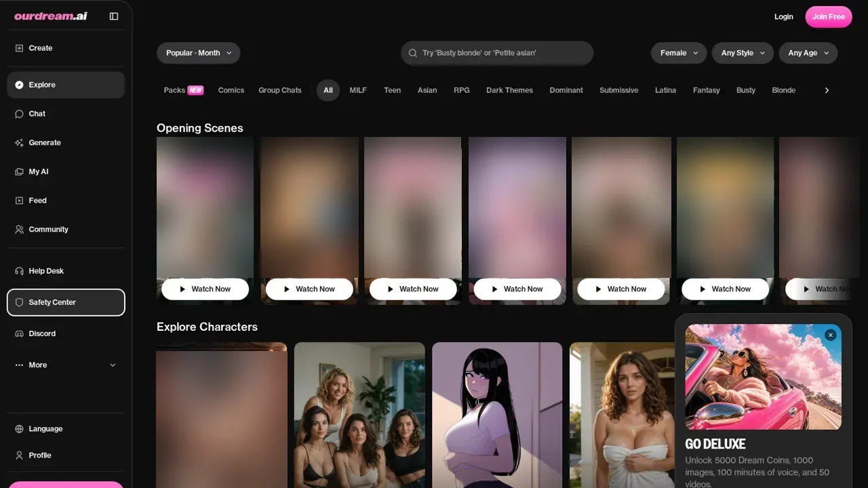Screen dimensions: 868x488
Task: Select the Latina category filter
Action: (x=665, y=90)
